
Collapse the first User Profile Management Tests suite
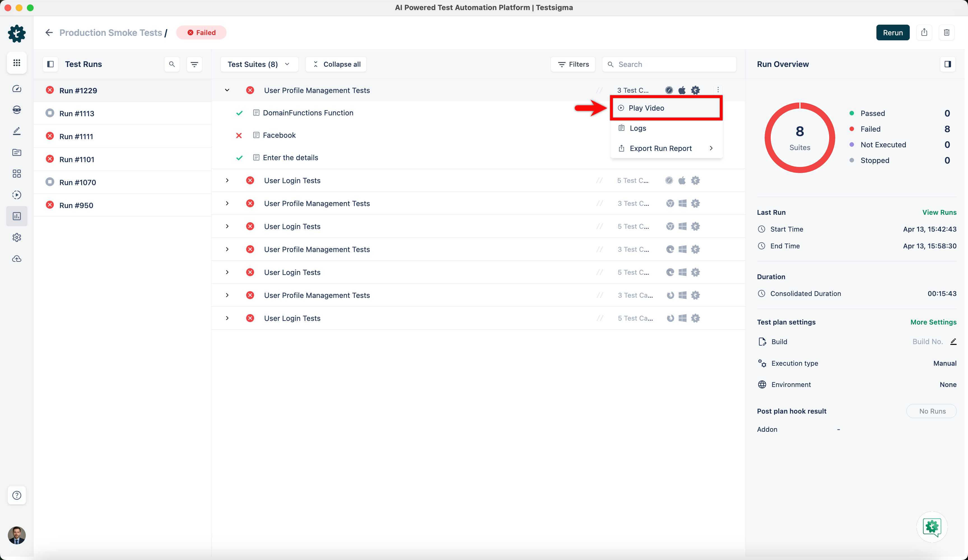(x=227, y=90)
